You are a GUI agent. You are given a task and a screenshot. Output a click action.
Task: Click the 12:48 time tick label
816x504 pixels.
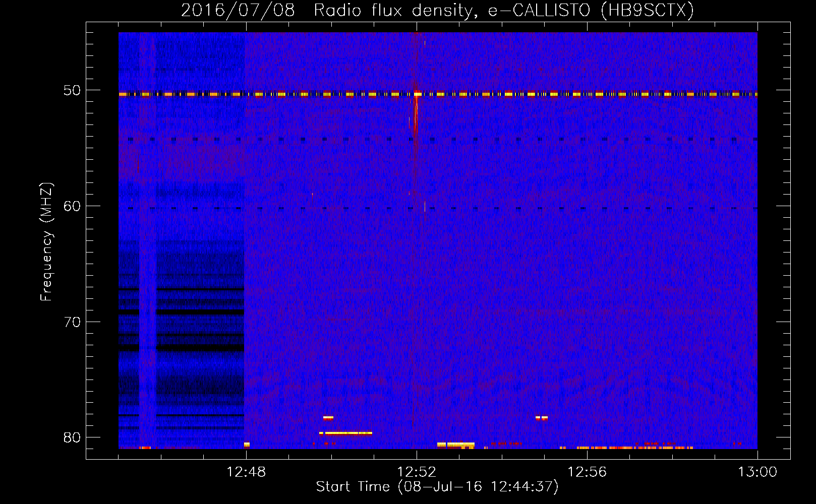click(x=246, y=472)
